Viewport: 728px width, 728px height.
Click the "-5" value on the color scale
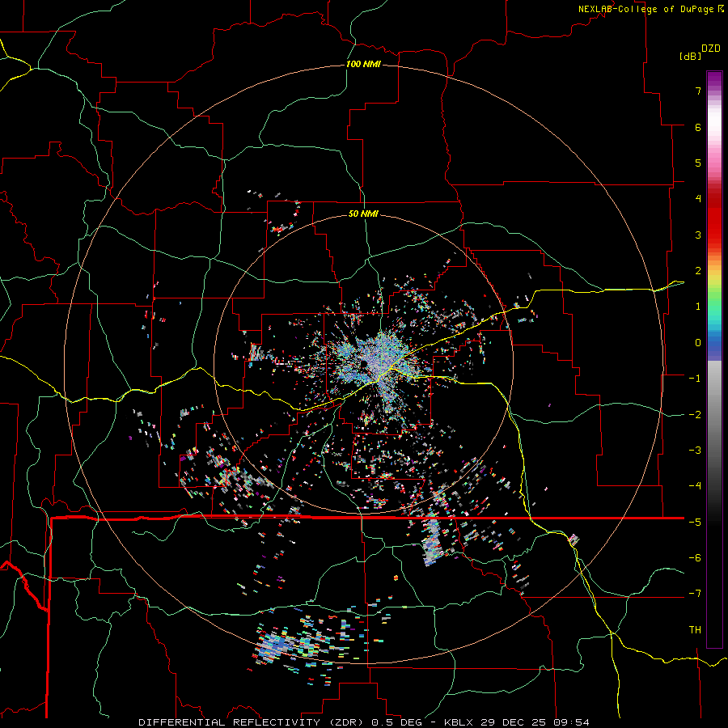695,523
